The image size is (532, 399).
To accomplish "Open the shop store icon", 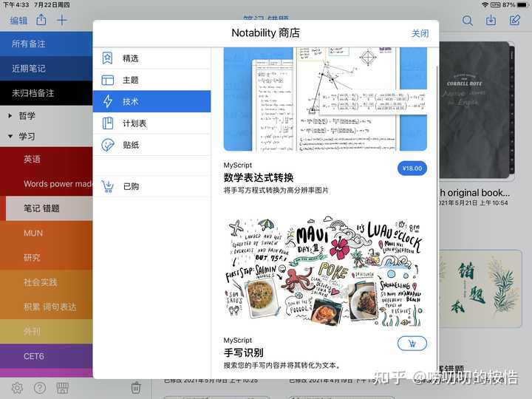I will [x=62, y=388].
